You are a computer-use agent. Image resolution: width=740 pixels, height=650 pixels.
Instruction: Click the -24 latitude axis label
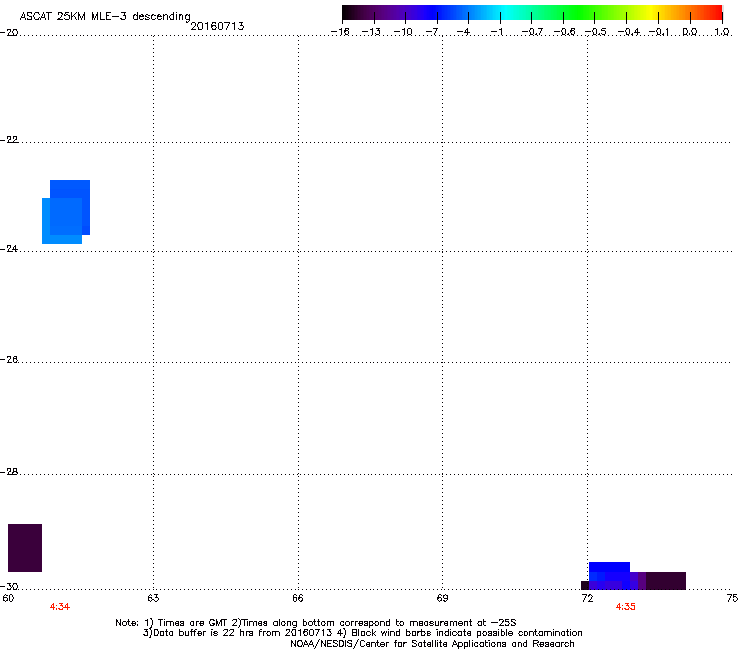point(9,248)
